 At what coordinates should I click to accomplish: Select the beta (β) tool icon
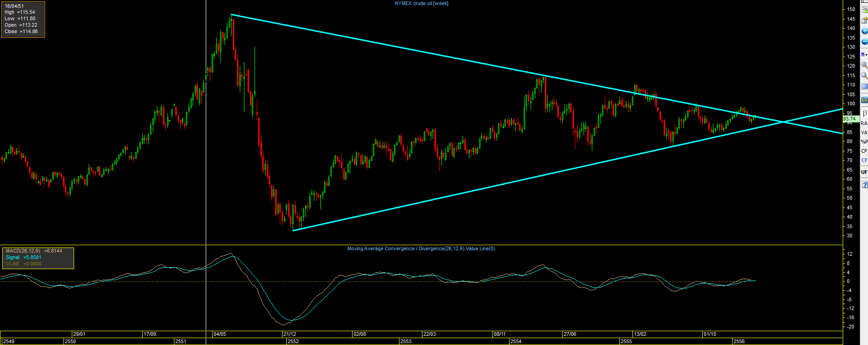tap(864, 113)
